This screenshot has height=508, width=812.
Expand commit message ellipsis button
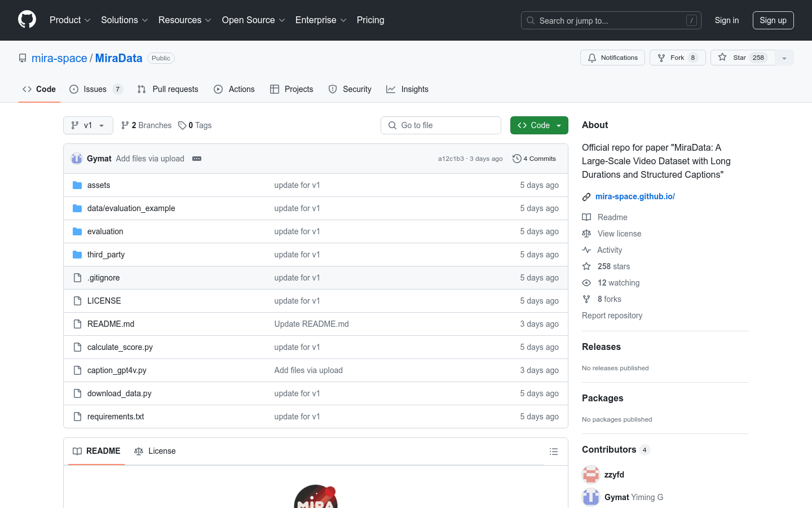(197, 159)
